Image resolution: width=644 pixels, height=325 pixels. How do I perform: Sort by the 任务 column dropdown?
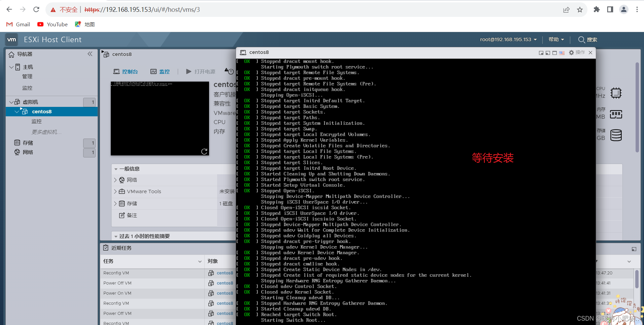pyautogui.click(x=200, y=261)
